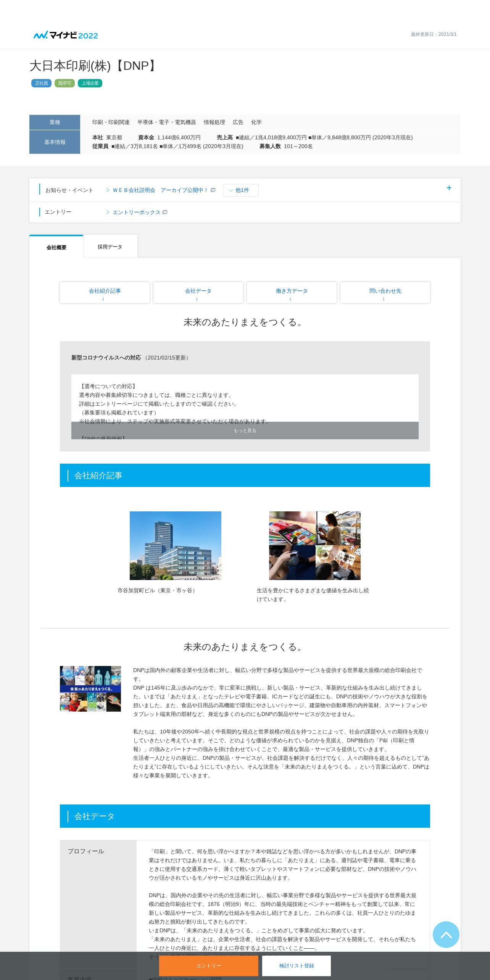Image resolution: width=490 pixels, height=980 pixels.
Task: Click the 既卒可 tag badge
Action: click(x=64, y=83)
